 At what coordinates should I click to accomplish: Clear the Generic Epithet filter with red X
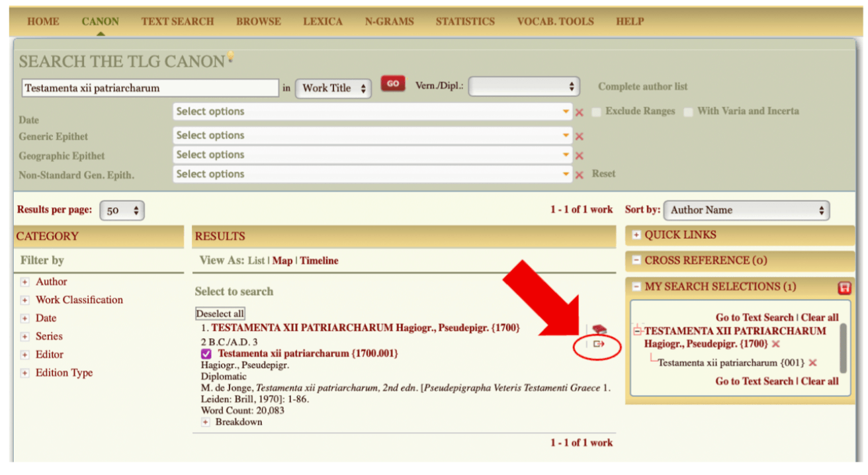pyautogui.click(x=580, y=136)
